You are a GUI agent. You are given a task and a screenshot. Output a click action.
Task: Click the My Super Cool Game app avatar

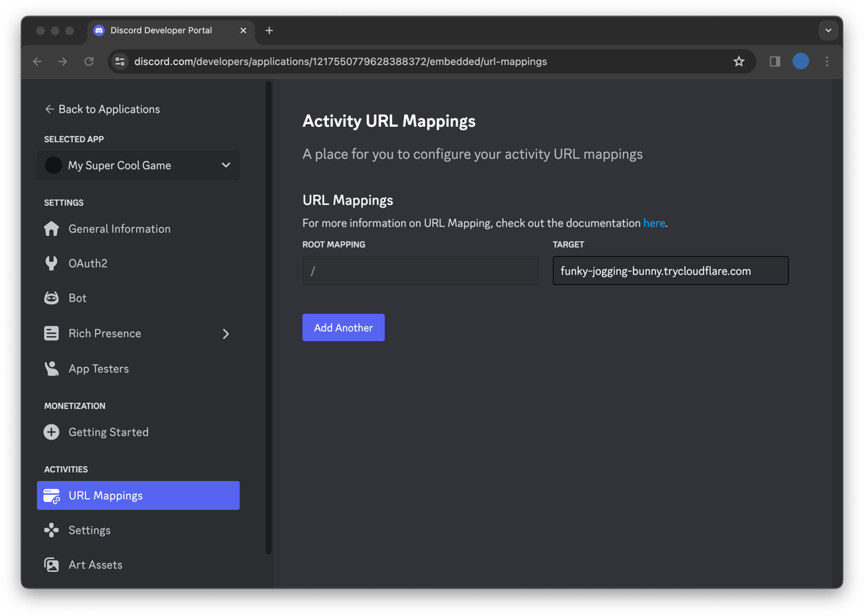pyautogui.click(x=53, y=165)
